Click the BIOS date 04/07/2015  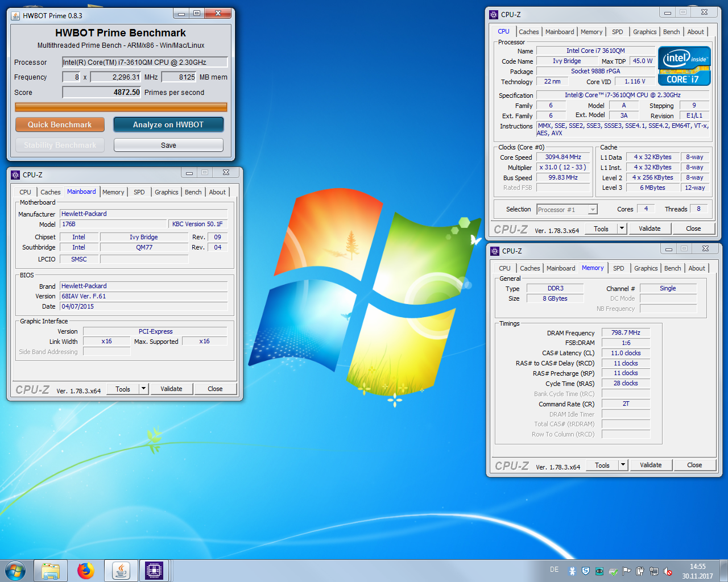click(x=144, y=306)
